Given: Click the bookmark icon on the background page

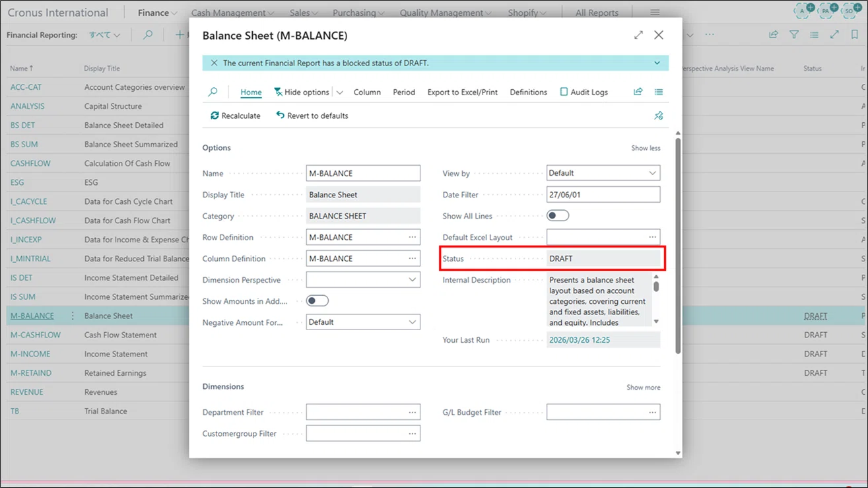Looking at the screenshot, I should [855, 34].
